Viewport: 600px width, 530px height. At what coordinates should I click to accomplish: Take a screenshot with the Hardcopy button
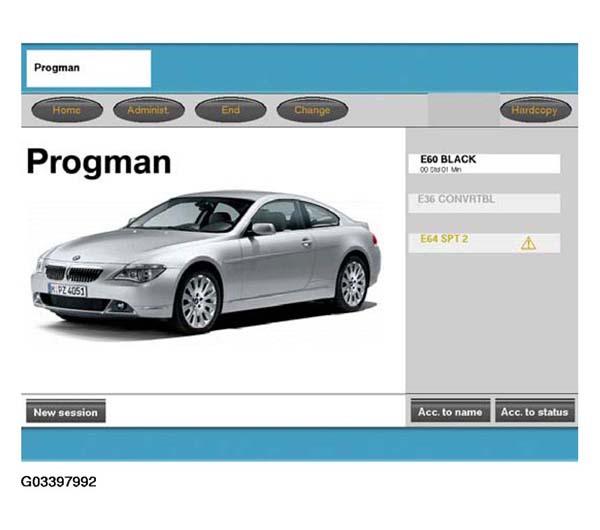tap(535, 110)
